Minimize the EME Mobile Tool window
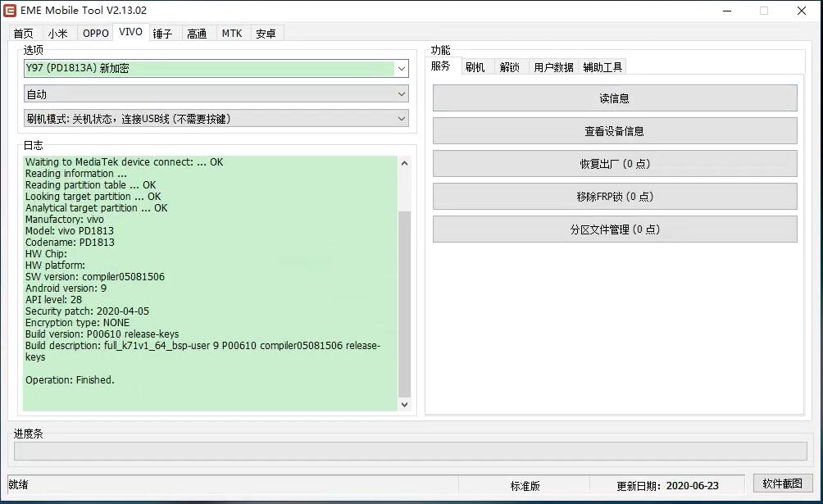Viewport: 823px width, 504px height. [727, 11]
